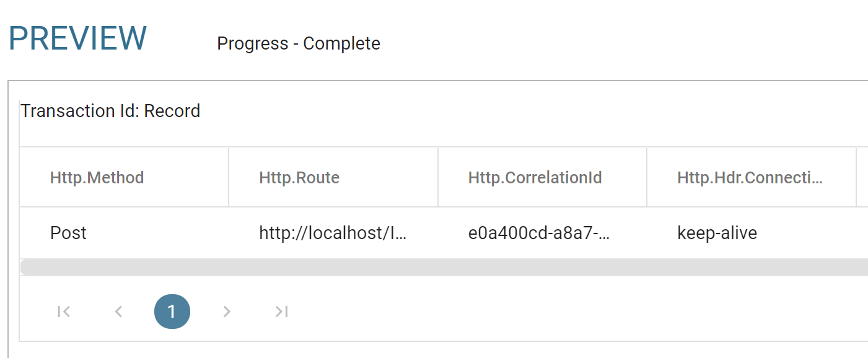Click column divider after Http.Method header
This screenshot has height=358, width=868.
click(x=229, y=177)
